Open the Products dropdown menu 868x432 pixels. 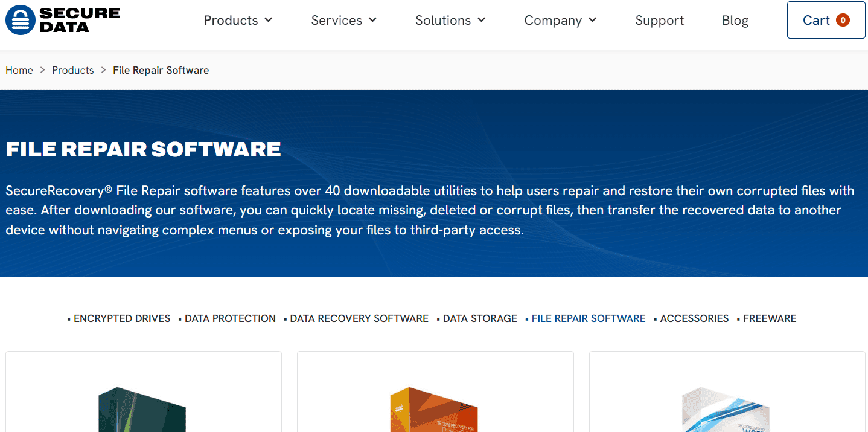coord(238,21)
